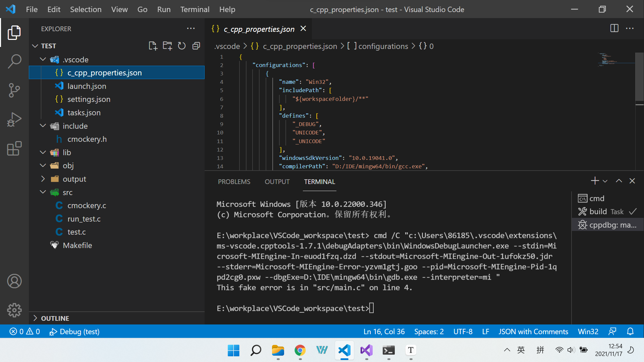Click the Run and Debug sidebar icon

pos(14,120)
